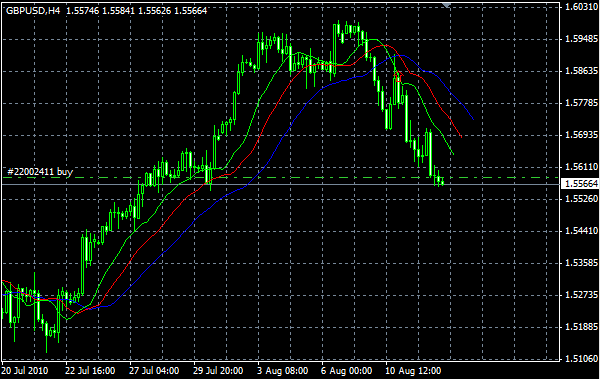Viewport: 601px width, 379px height.
Task: Click the 1.55260 price axis label
Action: click(581, 199)
